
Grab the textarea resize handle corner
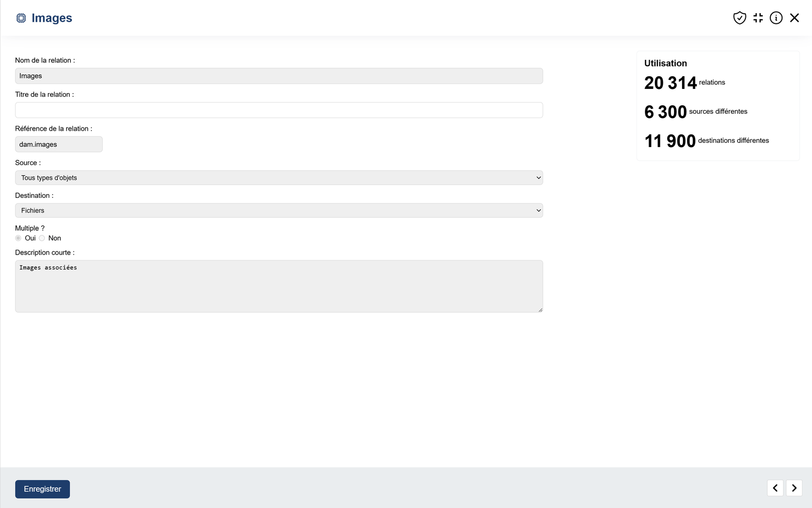pyautogui.click(x=540, y=310)
